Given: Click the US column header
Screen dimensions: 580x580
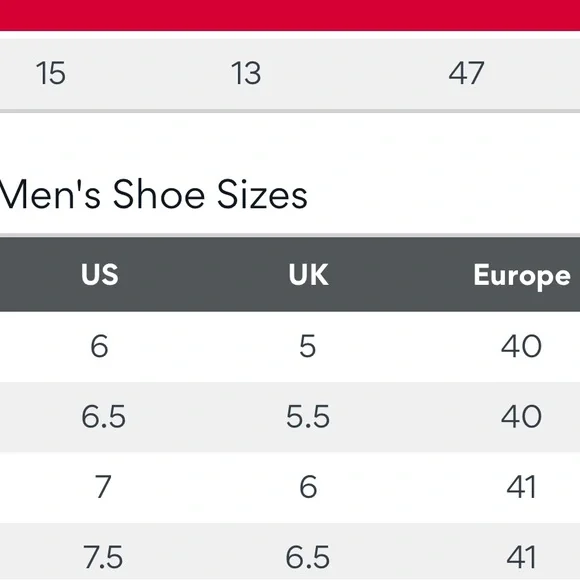Looking at the screenshot, I should [x=100, y=274].
